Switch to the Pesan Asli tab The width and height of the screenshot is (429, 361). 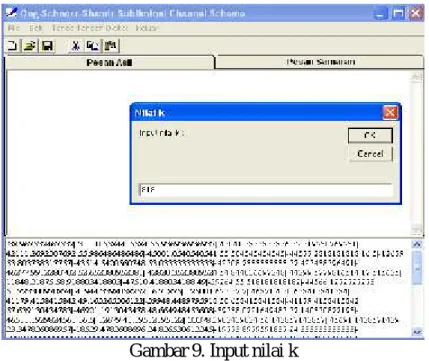[109, 62]
